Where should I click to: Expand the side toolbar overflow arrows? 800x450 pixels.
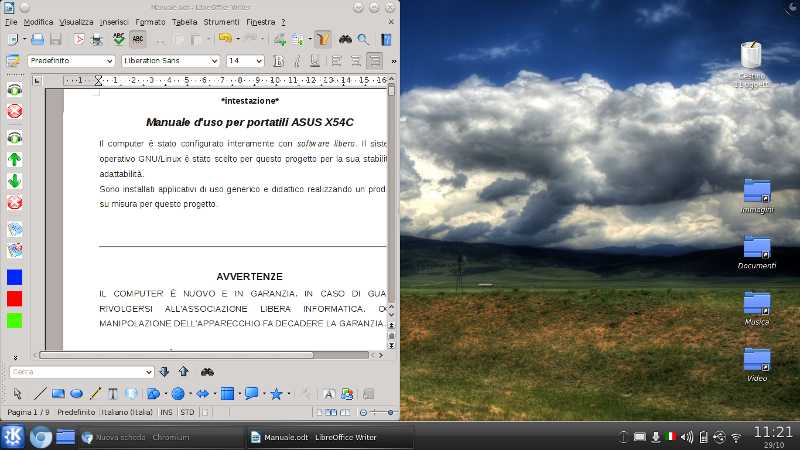click(15, 358)
